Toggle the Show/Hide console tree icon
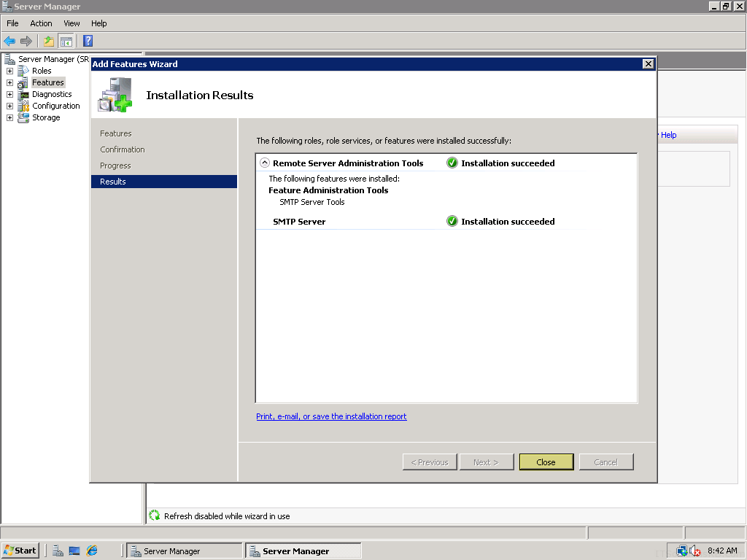747x560 pixels. point(66,41)
